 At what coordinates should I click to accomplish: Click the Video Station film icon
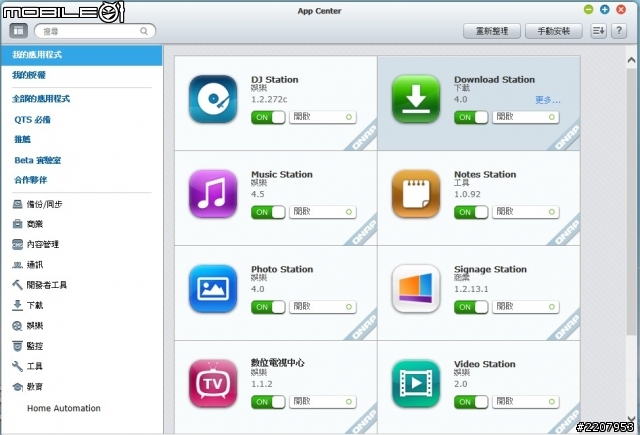point(416,384)
